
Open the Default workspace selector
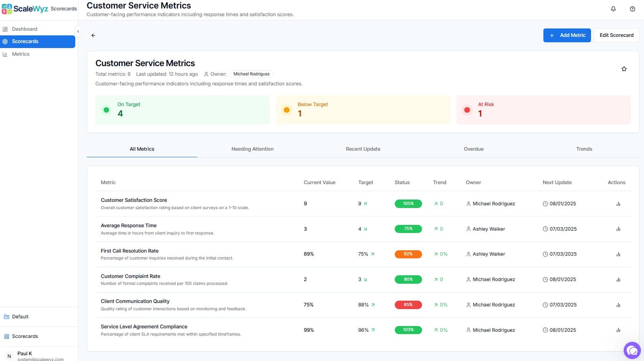[x=20, y=316]
